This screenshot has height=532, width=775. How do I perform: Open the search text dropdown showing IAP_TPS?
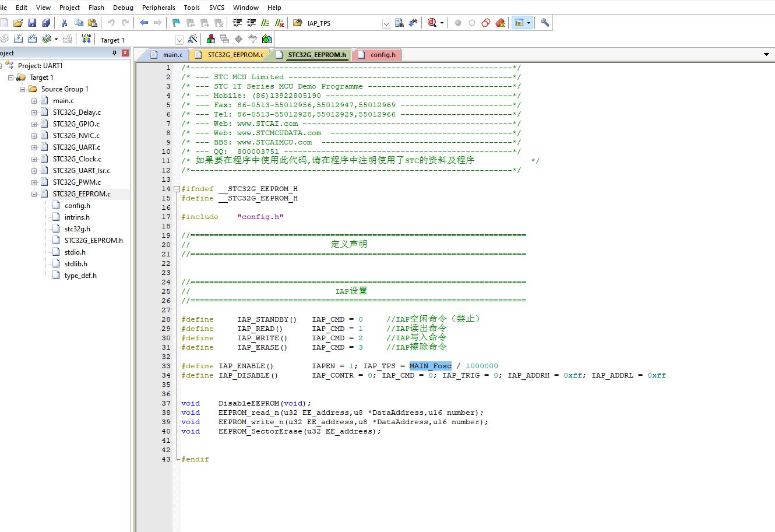coord(386,23)
